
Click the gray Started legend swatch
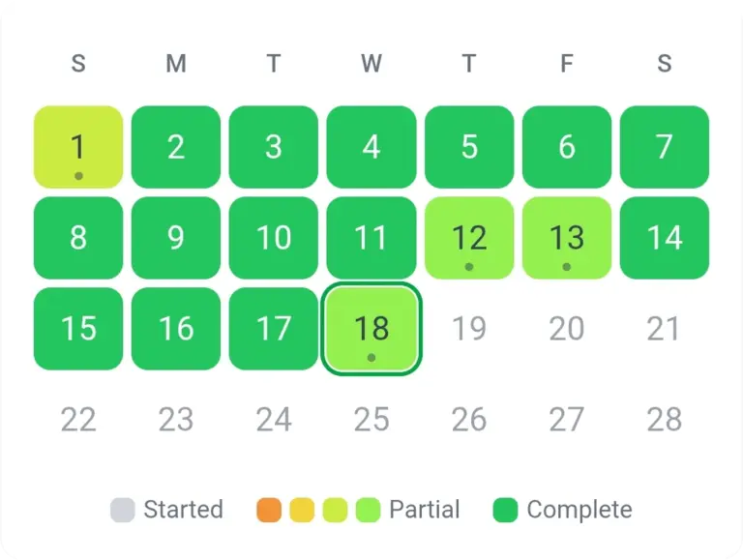[x=123, y=510]
